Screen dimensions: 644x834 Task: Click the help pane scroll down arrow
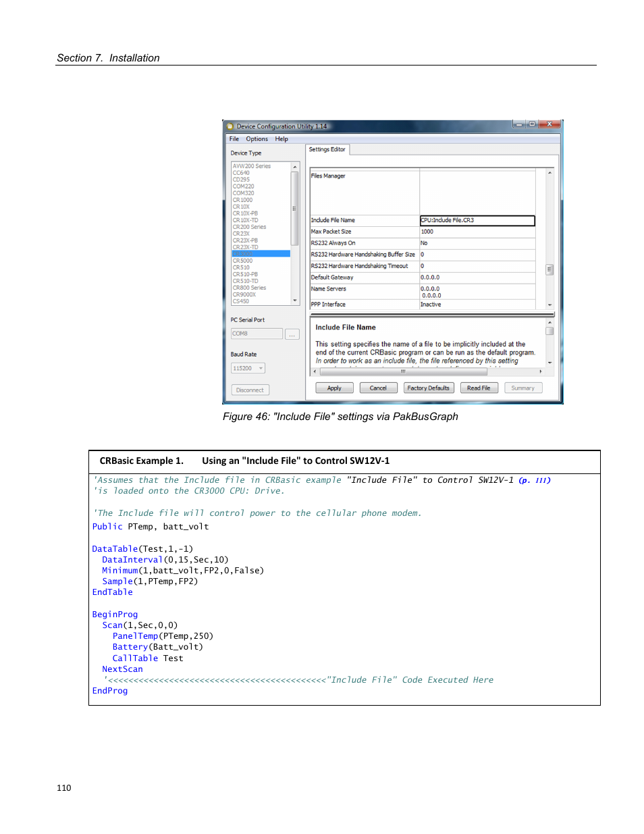[x=549, y=363]
